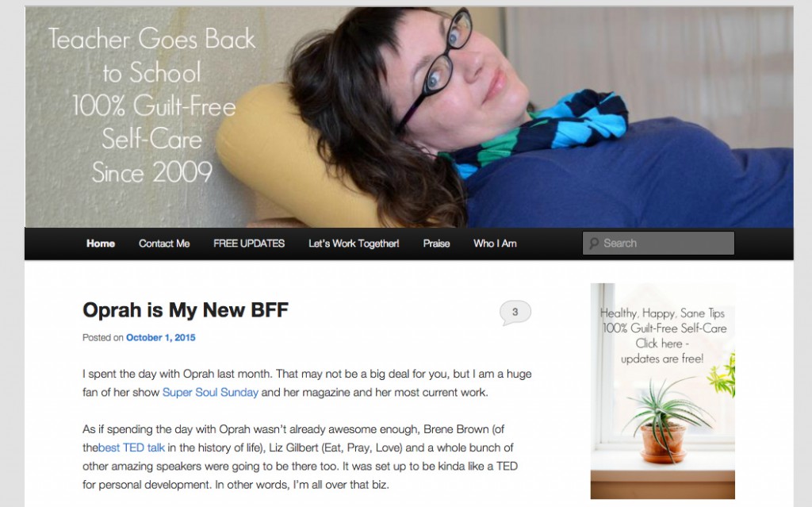Click the Posted on label text
The image size is (812, 507).
(102, 337)
